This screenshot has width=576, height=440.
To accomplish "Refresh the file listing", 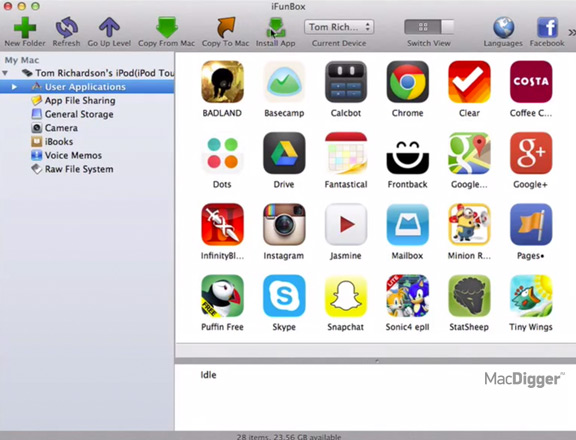I will (66, 28).
